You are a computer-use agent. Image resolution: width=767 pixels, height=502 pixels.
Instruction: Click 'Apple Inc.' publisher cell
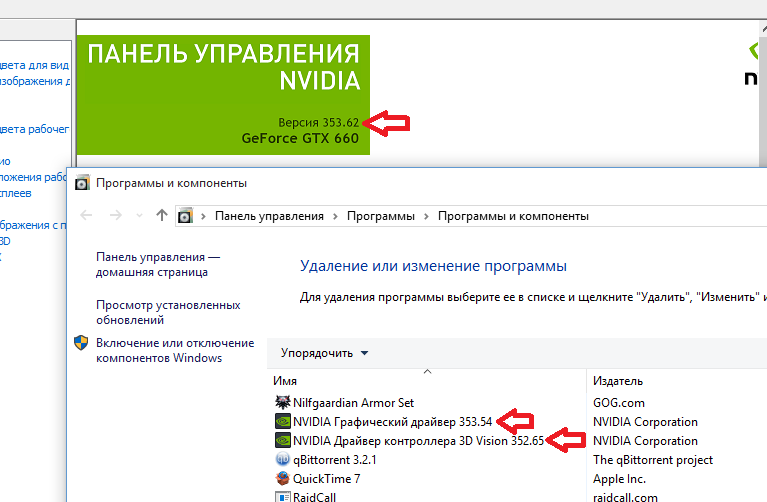point(619,479)
